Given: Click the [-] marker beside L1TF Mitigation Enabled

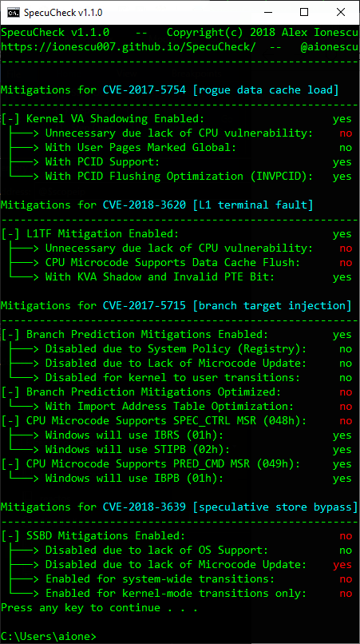Looking at the screenshot, I should coord(10,233).
